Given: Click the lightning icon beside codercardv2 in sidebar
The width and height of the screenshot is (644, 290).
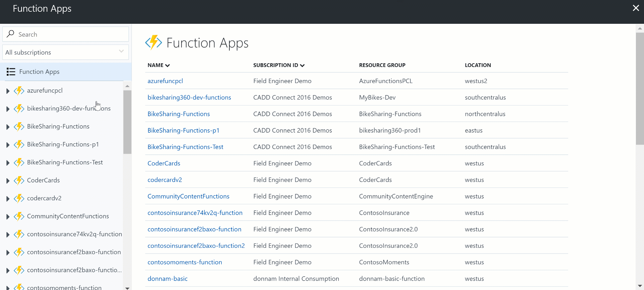Looking at the screenshot, I should point(19,198).
